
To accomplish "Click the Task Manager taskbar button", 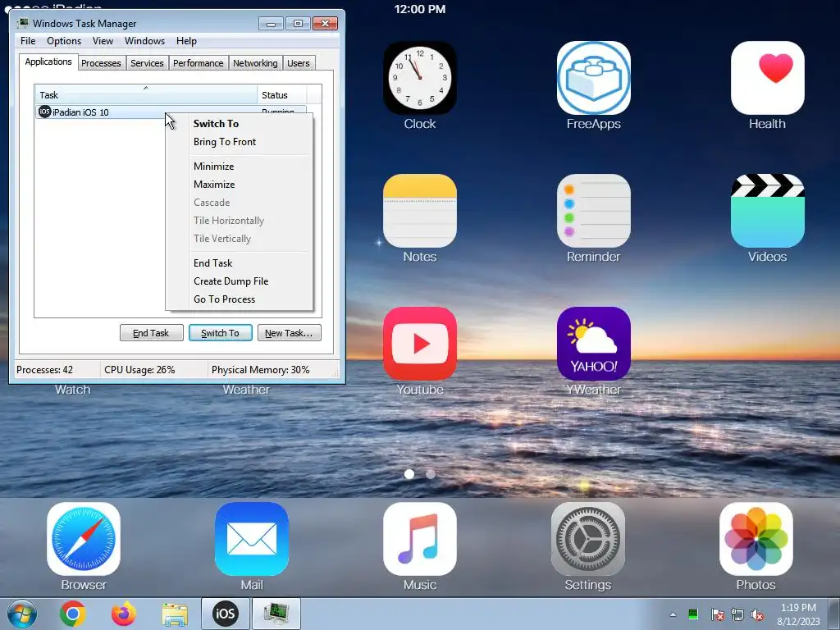I will click(276, 614).
